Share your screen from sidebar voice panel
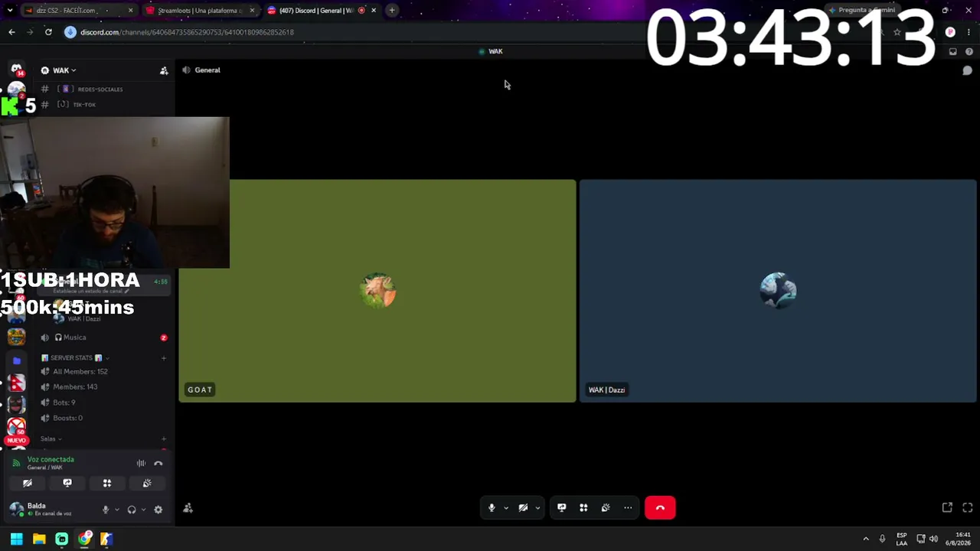This screenshot has width=980, height=551. tap(67, 484)
